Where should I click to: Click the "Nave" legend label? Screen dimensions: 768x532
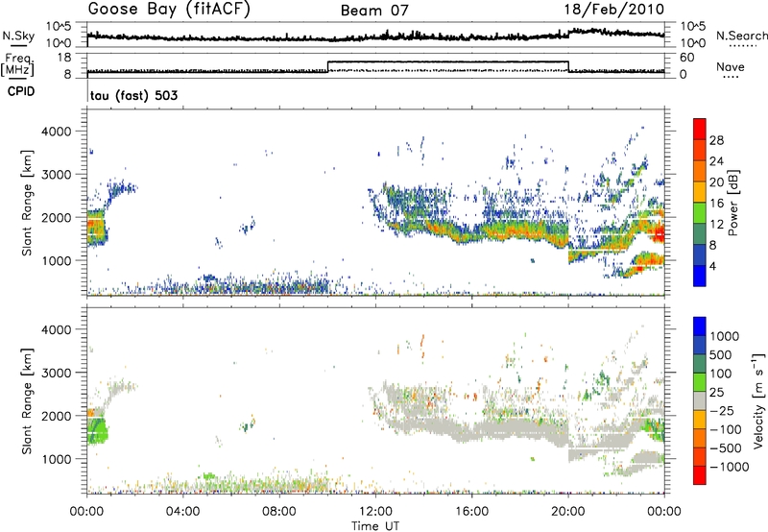[x=731, y=66]
